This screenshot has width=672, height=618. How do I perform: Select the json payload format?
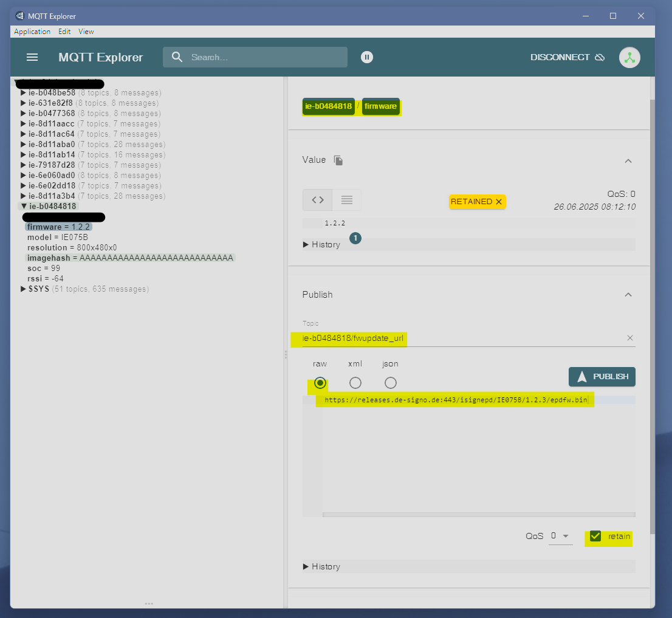coord(391,383)
